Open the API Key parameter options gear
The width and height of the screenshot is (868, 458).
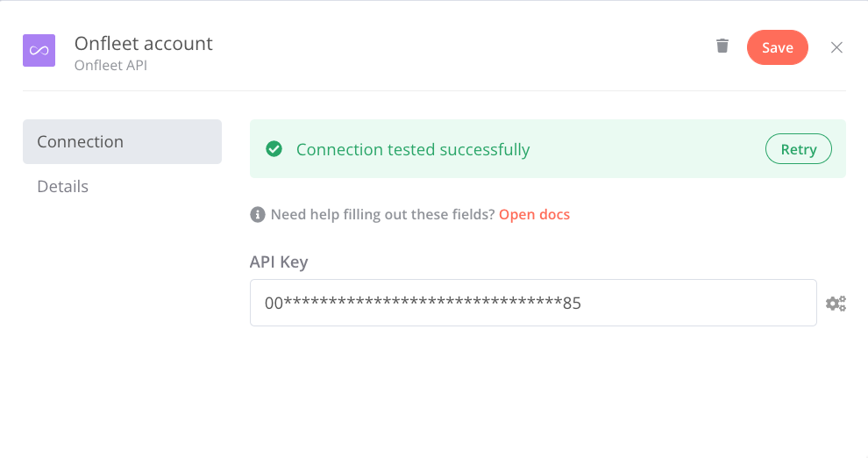coord(836,304)
